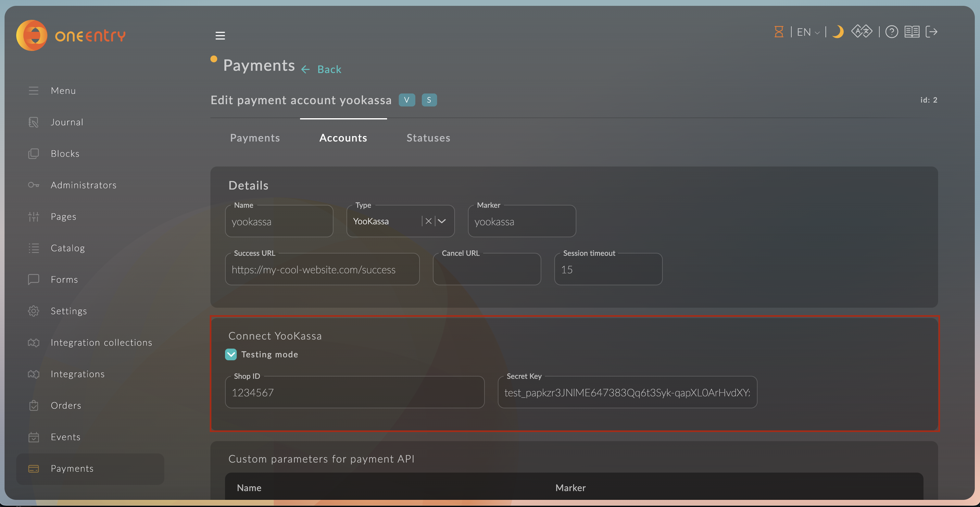Click the Journal sidebar icon
Viewport: 980px width, 507px height.
click(33, 122)
